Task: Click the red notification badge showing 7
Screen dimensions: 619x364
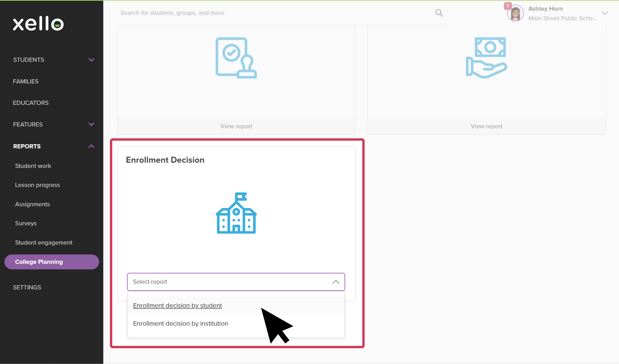Action: pos(507,6)
